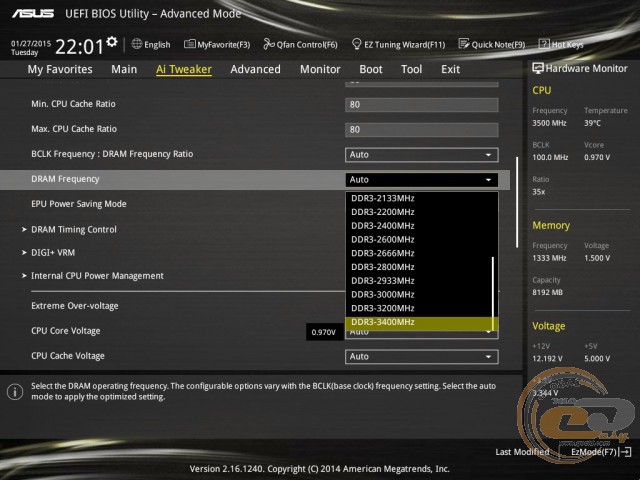Click the dropdown list scrollbar

point(493,293)
